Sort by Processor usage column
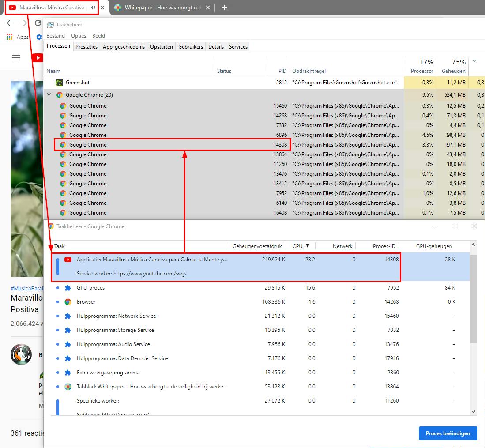This screenshot has width=485, height=448. (421, 67)
